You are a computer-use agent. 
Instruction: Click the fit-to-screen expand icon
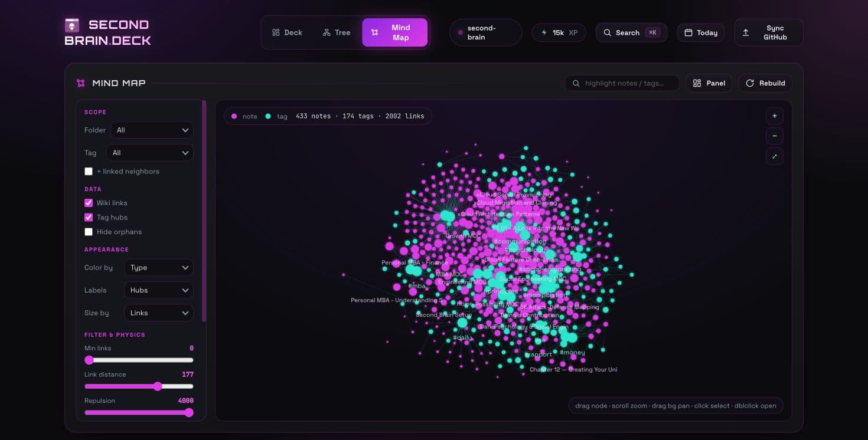click(774, 156)
